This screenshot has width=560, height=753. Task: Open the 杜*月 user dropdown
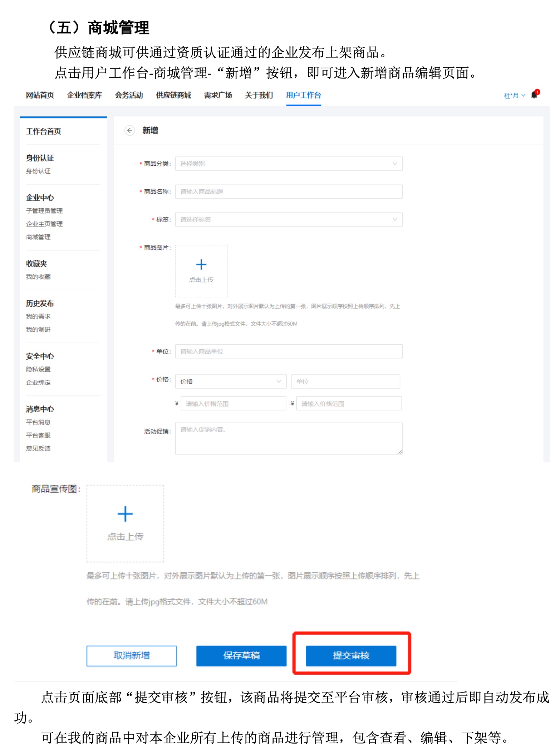[x=514, y=96]
